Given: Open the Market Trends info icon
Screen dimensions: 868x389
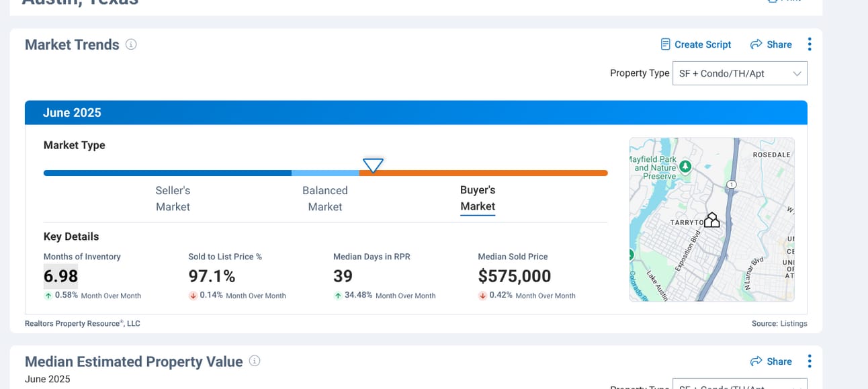Looking at the screenshot, I should [131, 44].
